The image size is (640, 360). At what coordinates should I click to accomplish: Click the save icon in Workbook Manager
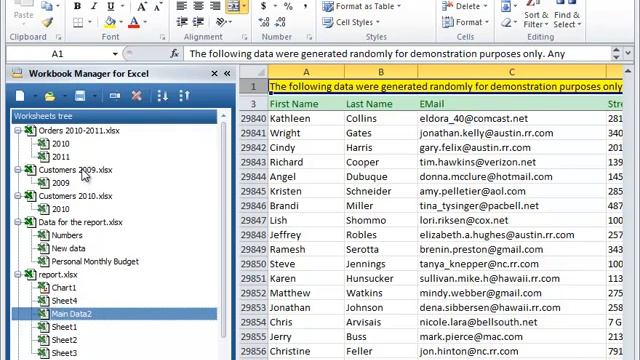[80, 96]
